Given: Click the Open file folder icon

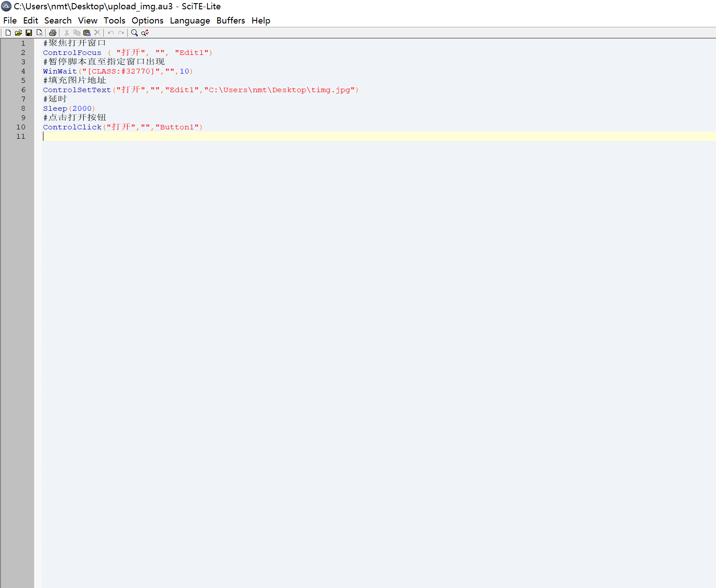Looking at the screenshot, I should [18, 33].
